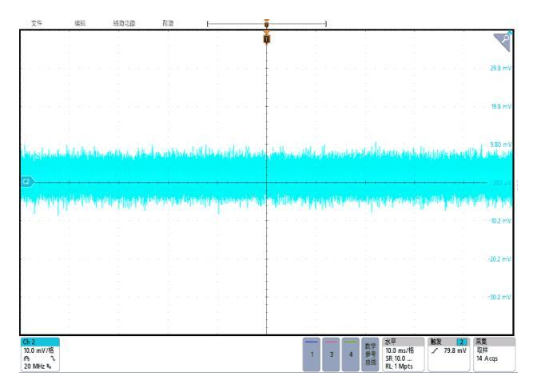The height and width of the screenshot is (392, 537).
Task: Click the coupling icon in the Ch 2 badge
Action: [27, 358]
